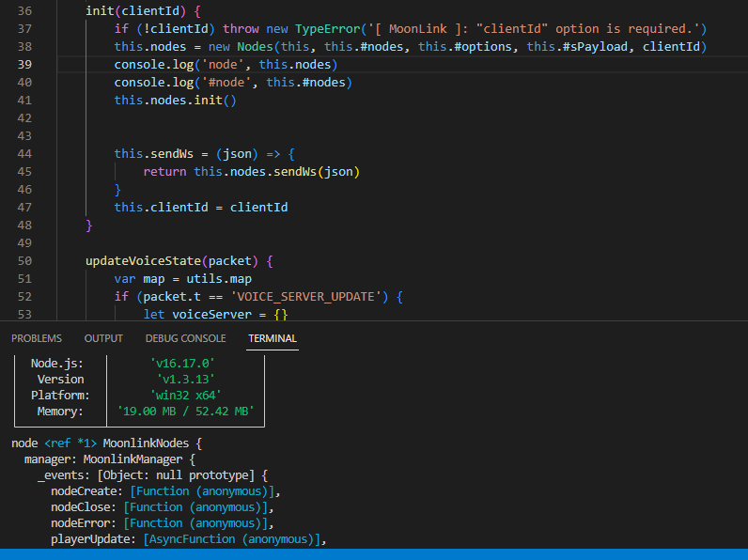Click Version value 'v1.3.13' in terminal
This screenshot has height=560, width=748.
coord(185,380)
